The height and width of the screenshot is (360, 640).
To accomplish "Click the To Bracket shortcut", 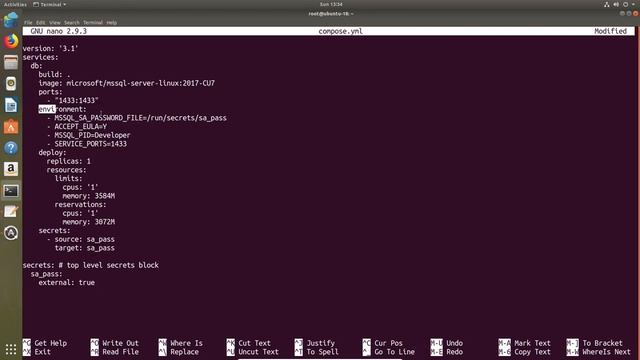I will tap(595, 343).
